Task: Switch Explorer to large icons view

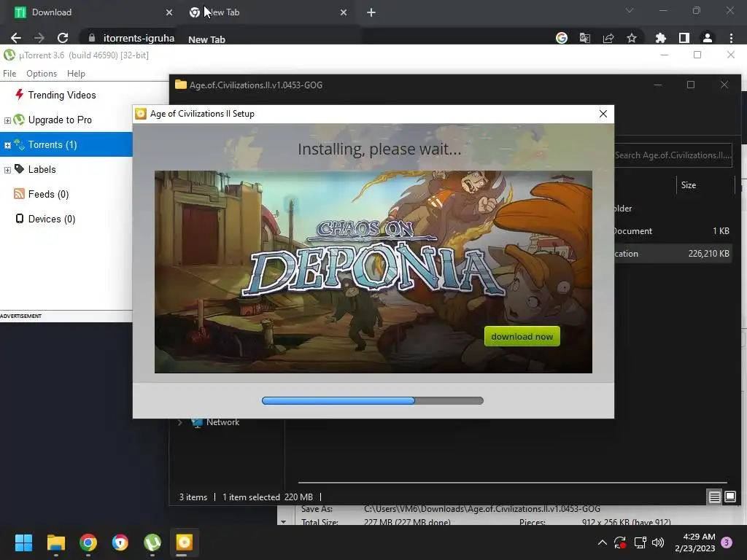Action: pyautogui.click(x=729, y=497)
